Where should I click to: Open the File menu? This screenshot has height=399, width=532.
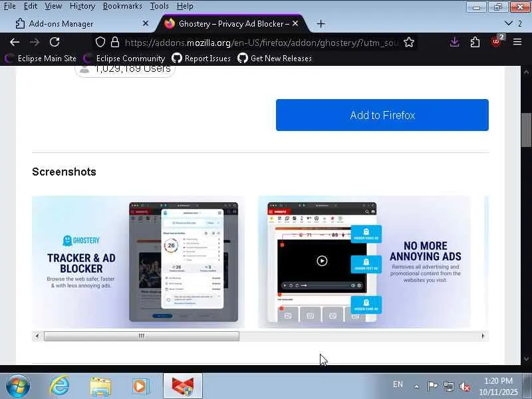(10, 6)
